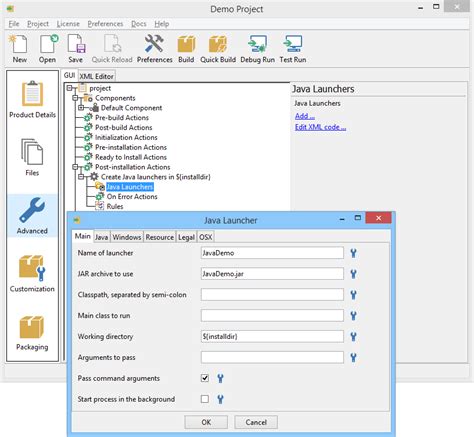
Task: Open the Help menu
Action: [162, 24]
